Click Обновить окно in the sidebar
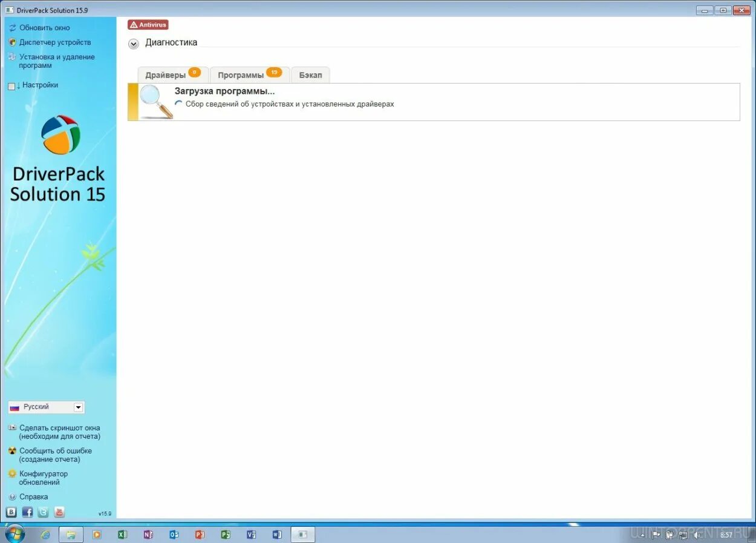The width and height of the screenshot is (756, 543). (x=44, y=28)
